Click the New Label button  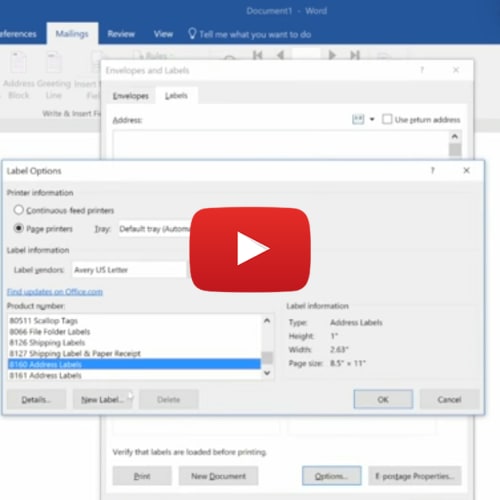(103, 399)
